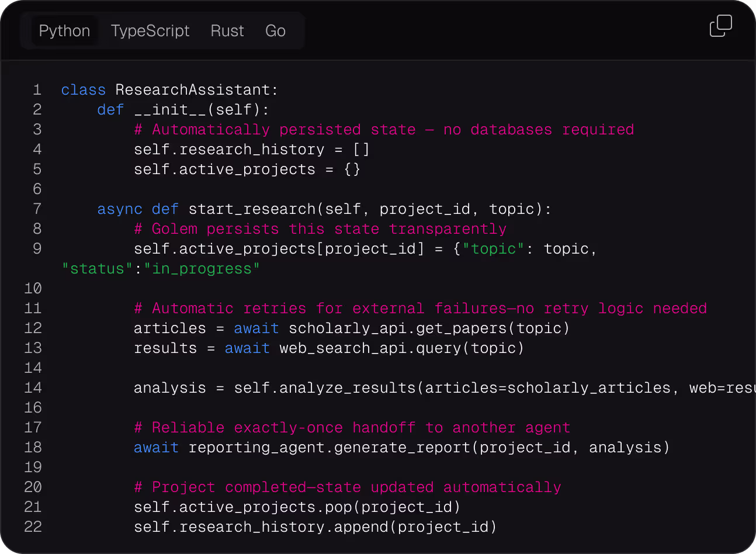The height and width of the screenshot is (554, 756).
Task: Click 'await reporting_agent.generate_report' line
Action: [402, 448]
